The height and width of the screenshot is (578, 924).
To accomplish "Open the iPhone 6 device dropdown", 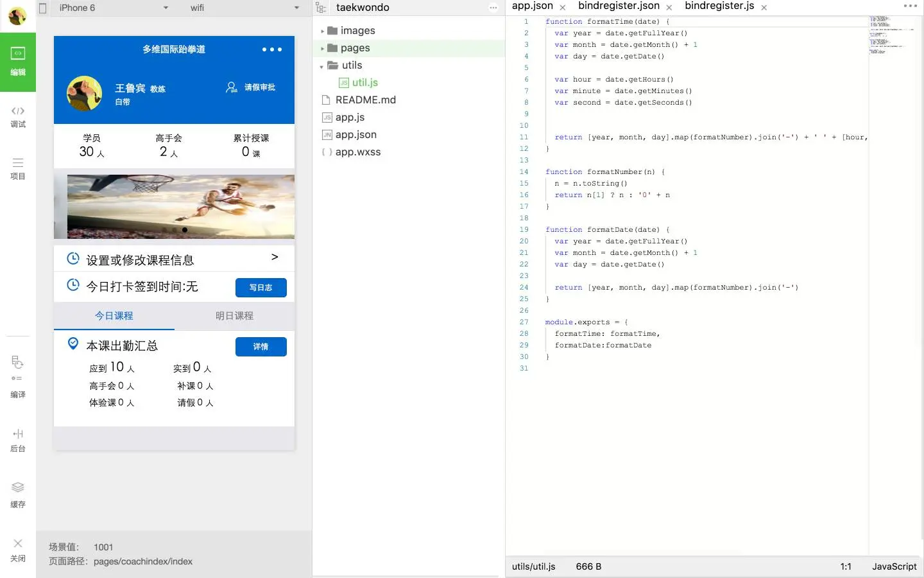I will pyautogui.click(x=114, y=8).
